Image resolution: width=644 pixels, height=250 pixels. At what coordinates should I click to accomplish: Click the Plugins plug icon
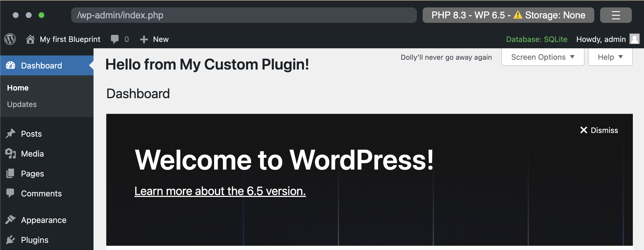10,240
